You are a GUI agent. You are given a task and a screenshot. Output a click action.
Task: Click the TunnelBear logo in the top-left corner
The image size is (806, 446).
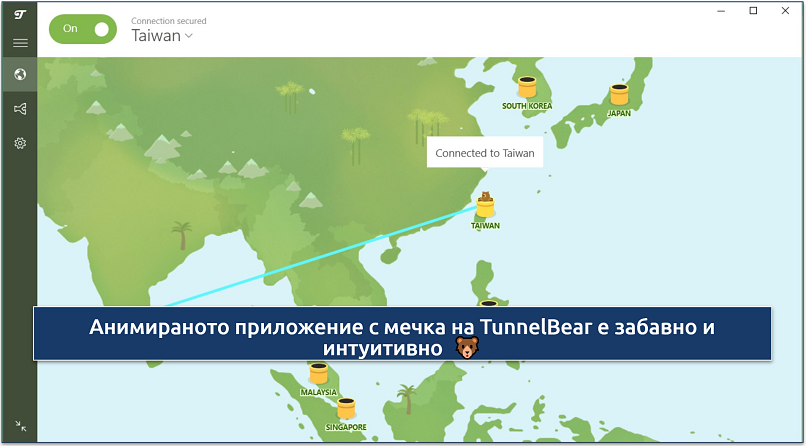click(19, 14)
